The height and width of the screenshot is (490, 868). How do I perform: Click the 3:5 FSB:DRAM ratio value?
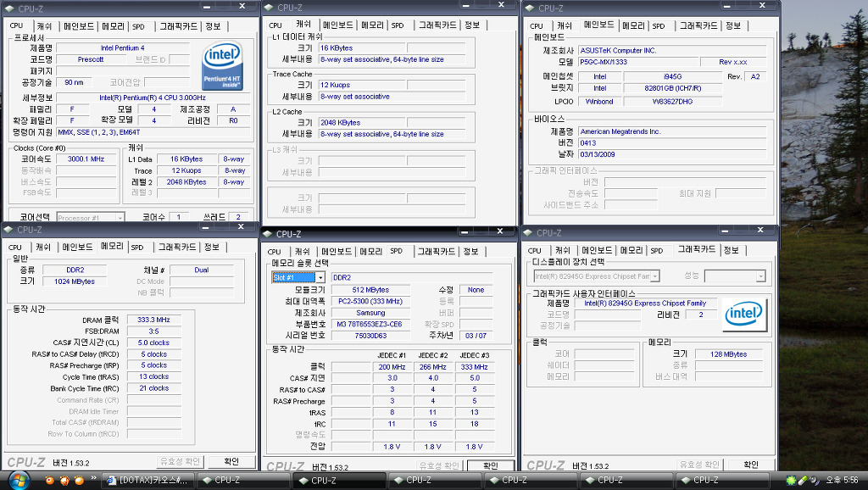coord(154,331)
